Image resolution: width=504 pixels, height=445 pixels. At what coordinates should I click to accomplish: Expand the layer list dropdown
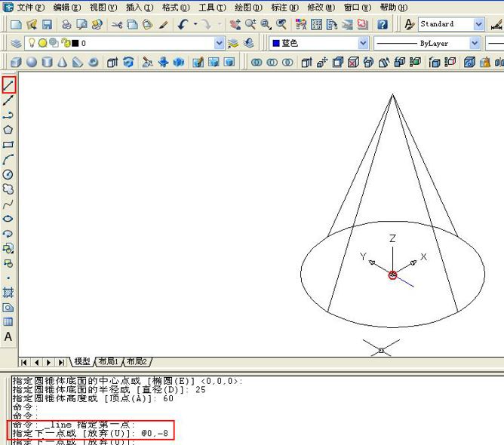pyautogui.click(x=220, y=43)
